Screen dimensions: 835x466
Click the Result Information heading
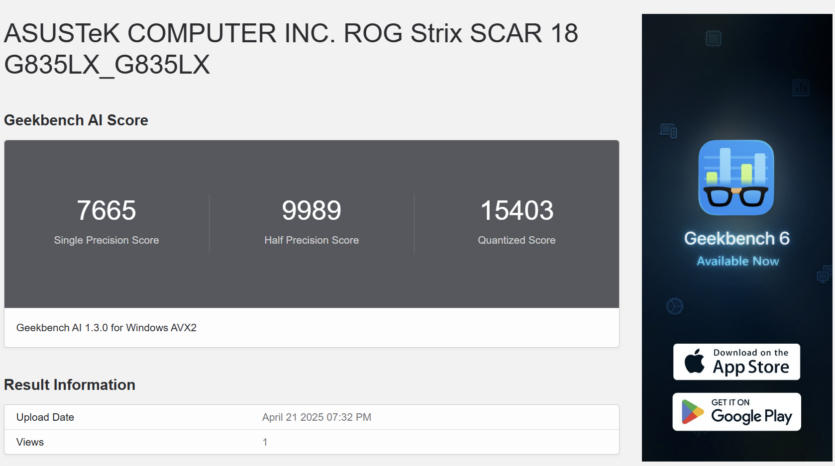(x=70, y=385)
